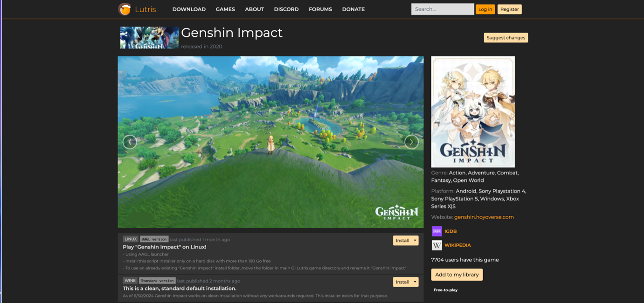The image size is (644, 303).
Task: Open the FORUMS menu item
Action: pos(320,9)
